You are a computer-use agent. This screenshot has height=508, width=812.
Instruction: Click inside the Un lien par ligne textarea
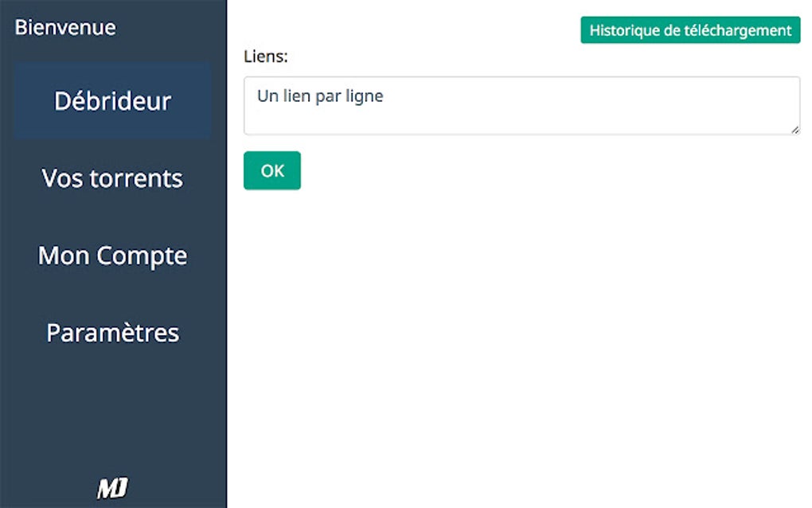(x=521, y=104)
